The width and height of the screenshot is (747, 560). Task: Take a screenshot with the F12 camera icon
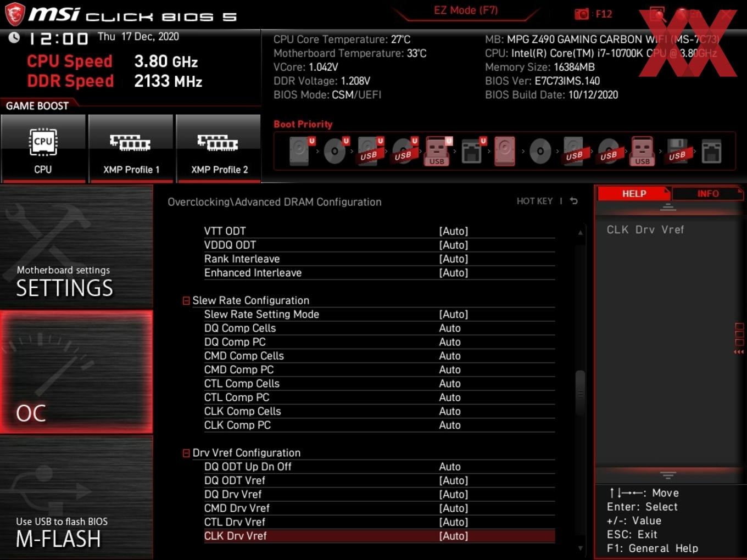point(582,14)
